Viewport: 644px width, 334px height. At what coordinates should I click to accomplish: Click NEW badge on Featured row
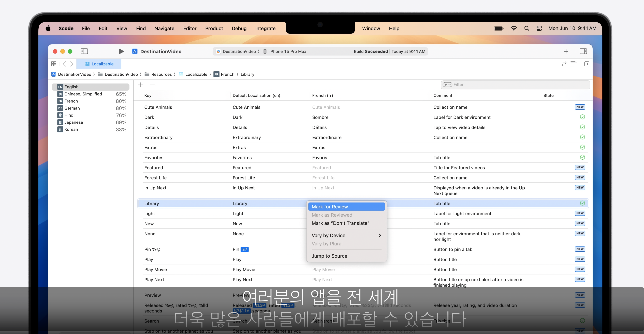pyautogui.click(x=580, y=167)
